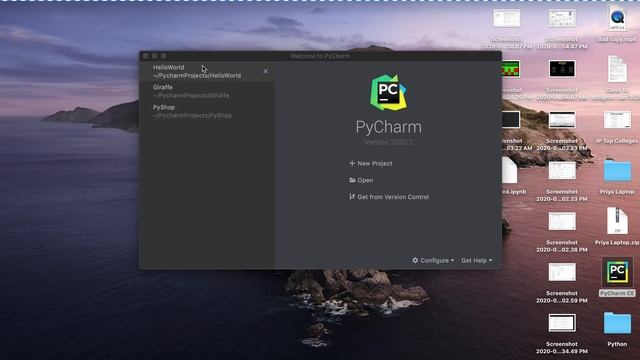Choose Get from Version Control
The image size is (640, 360).
389,197
